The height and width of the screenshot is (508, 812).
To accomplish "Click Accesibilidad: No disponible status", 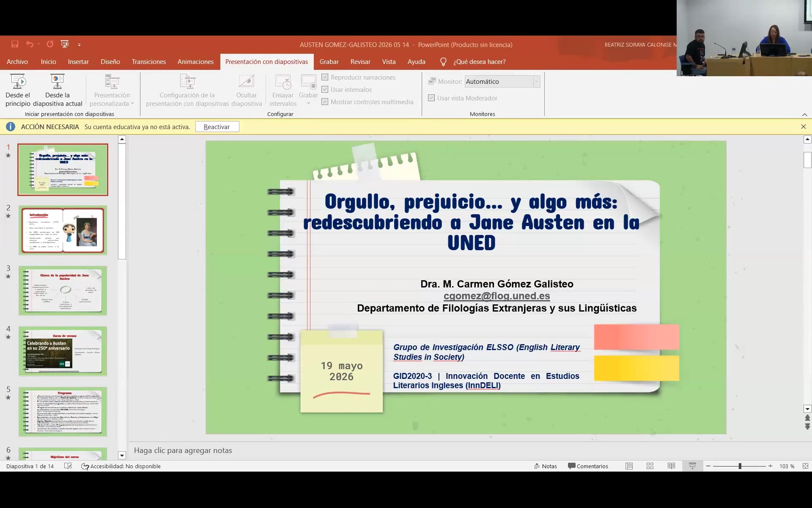I will tap(121, 466).
